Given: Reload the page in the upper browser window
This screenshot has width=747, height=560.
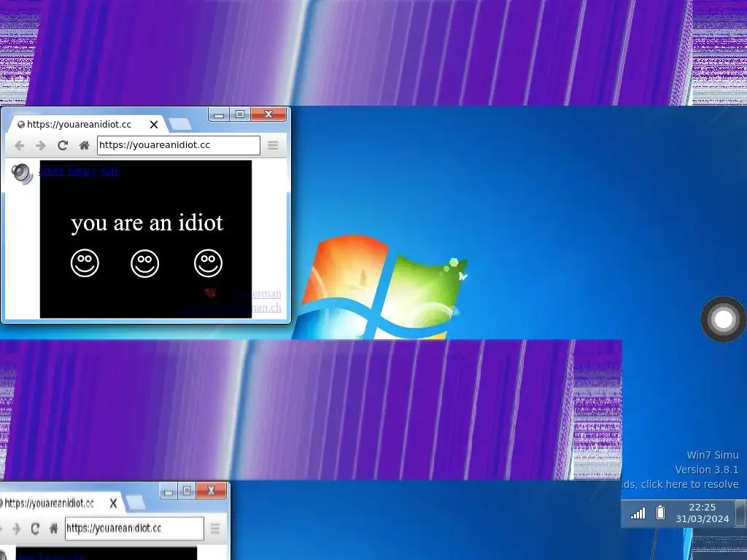Looking at the screenshot, I should coord(63,145).
